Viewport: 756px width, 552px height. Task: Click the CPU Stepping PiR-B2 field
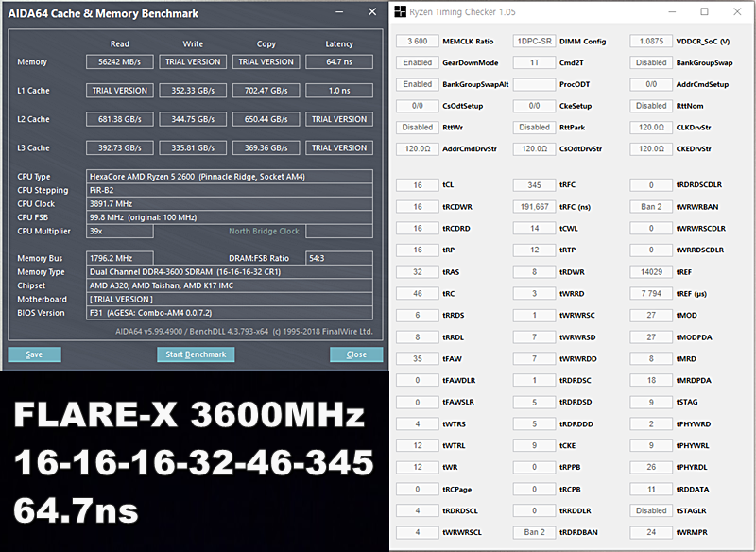230,190
